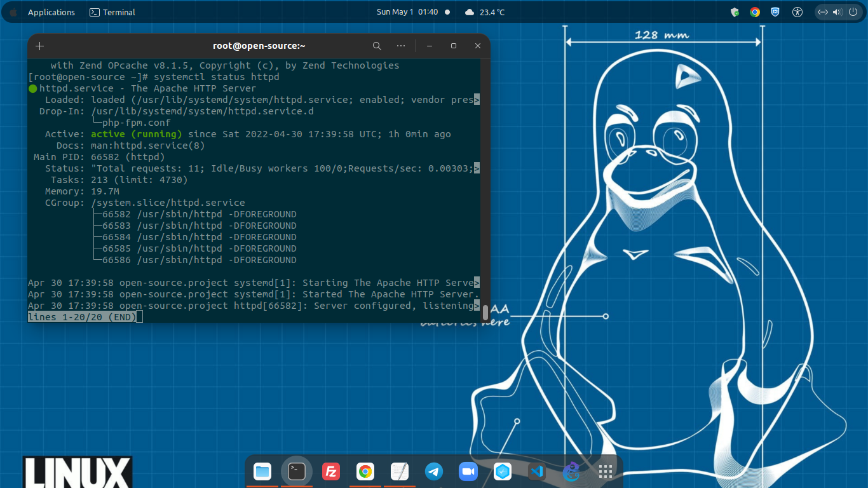Click the terminal vertical scrollbar handle

(485, 312)
